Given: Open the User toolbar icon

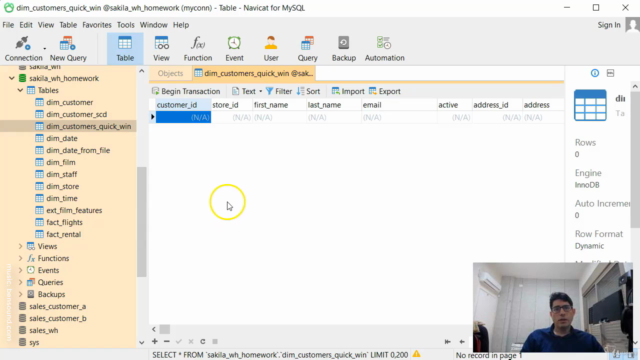Looking at the screenshot, I should click(271, 48).
